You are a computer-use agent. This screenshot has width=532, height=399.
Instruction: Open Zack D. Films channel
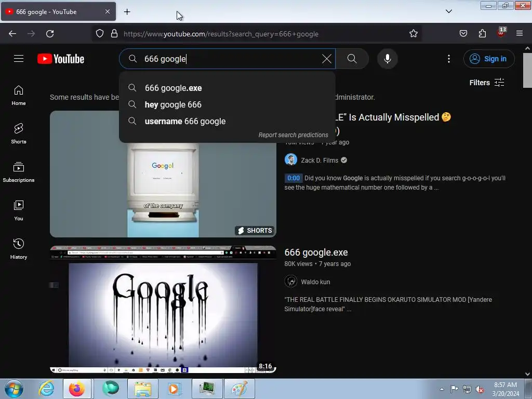tap(320, 161)
